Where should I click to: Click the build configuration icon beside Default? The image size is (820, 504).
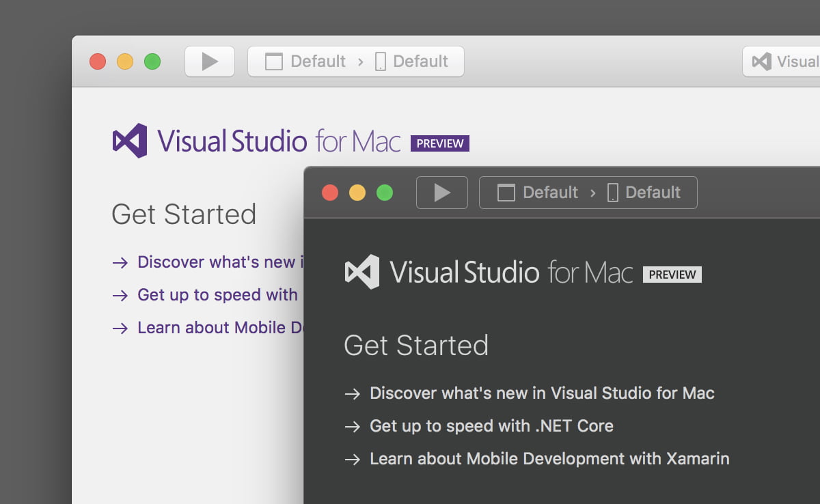506,193
